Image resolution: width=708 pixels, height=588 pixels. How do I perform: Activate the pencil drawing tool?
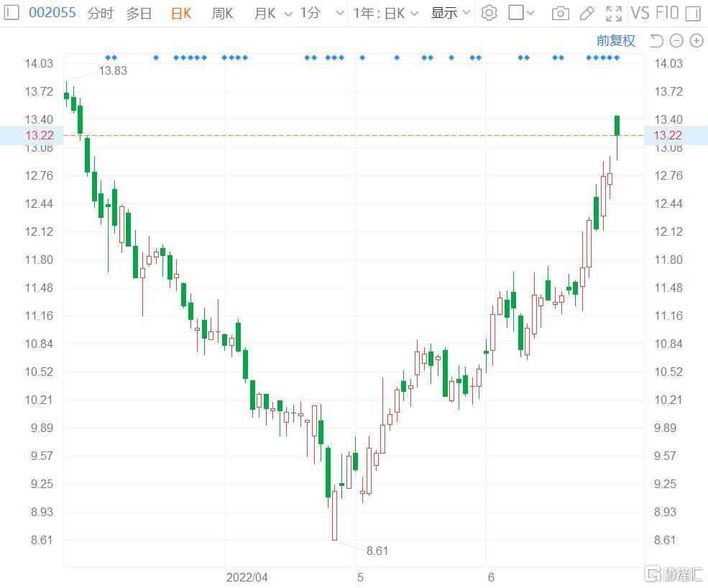tap(587, 13)
